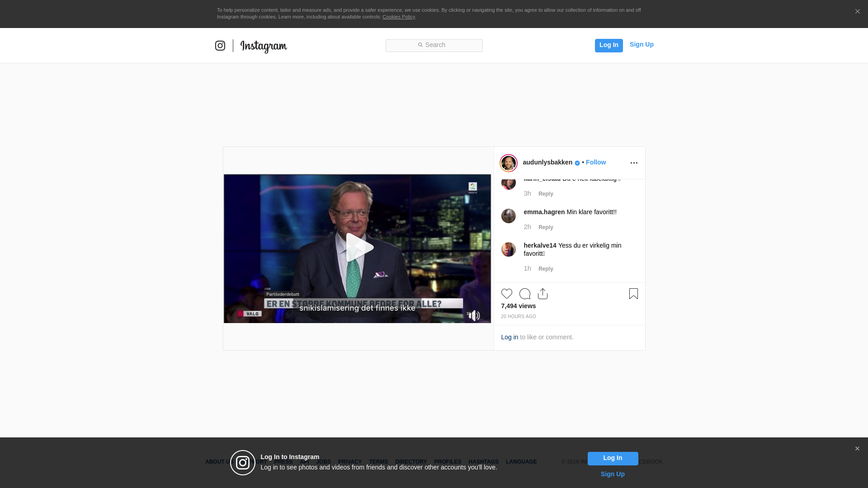Open the HASHTAGS footer link

483,462
